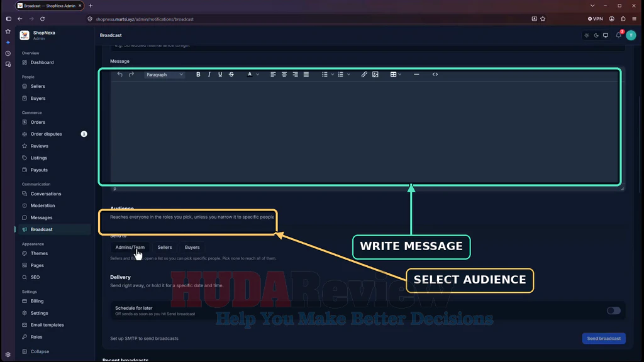Open the source code view icon

pos(435,74)
